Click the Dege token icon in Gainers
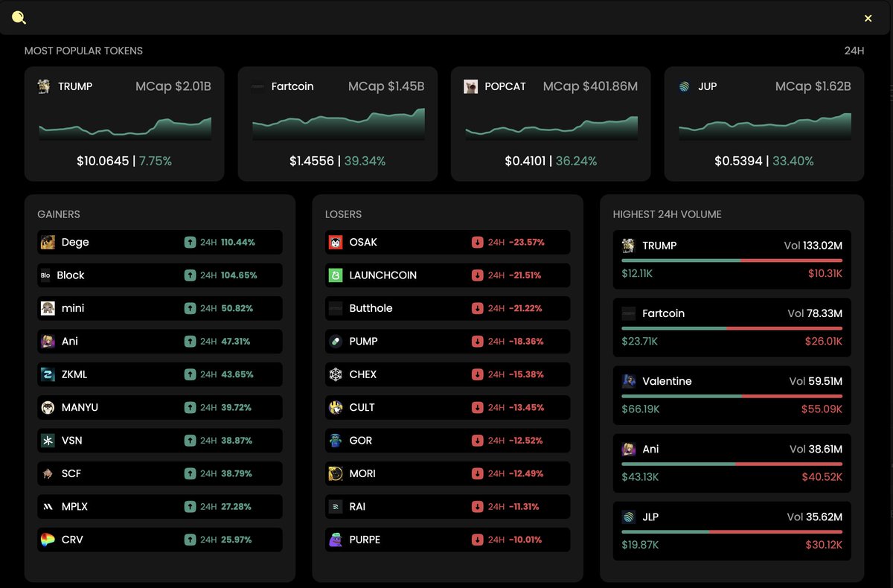 coord(48,242)
